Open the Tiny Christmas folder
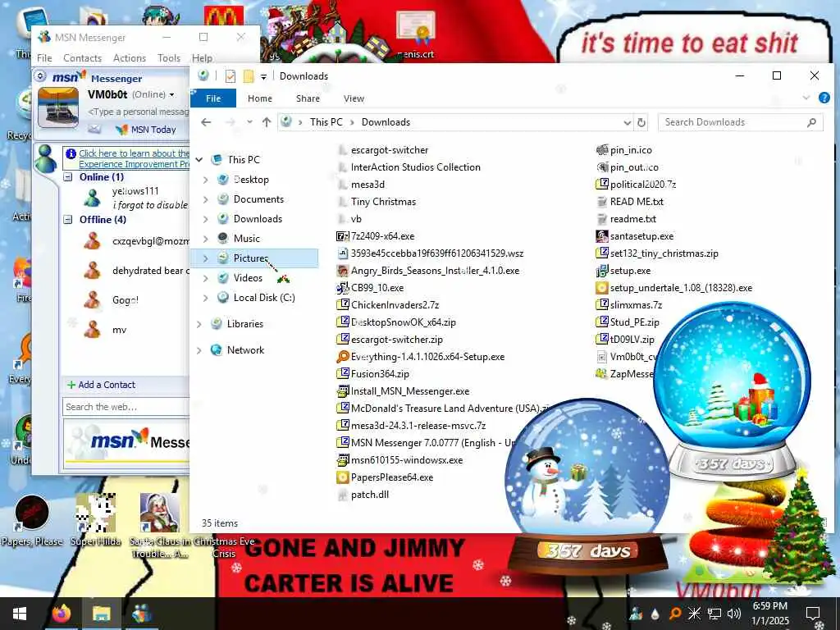The image size is (840, 630). pos(377,202)
